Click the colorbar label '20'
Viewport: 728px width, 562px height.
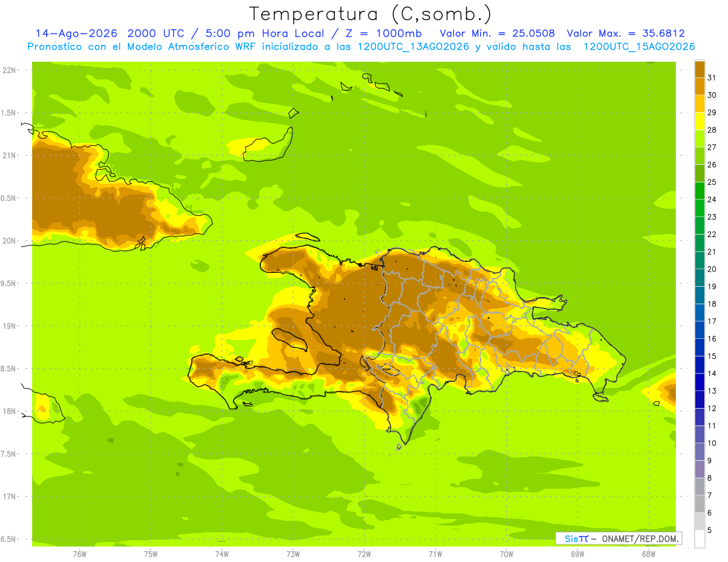[712, 269]
